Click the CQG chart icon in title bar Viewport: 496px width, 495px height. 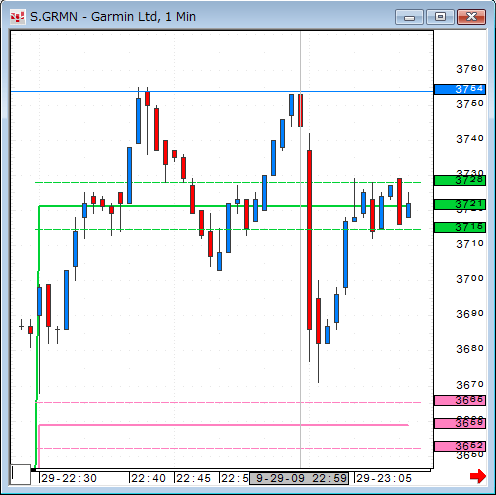(x=17, y=17)
